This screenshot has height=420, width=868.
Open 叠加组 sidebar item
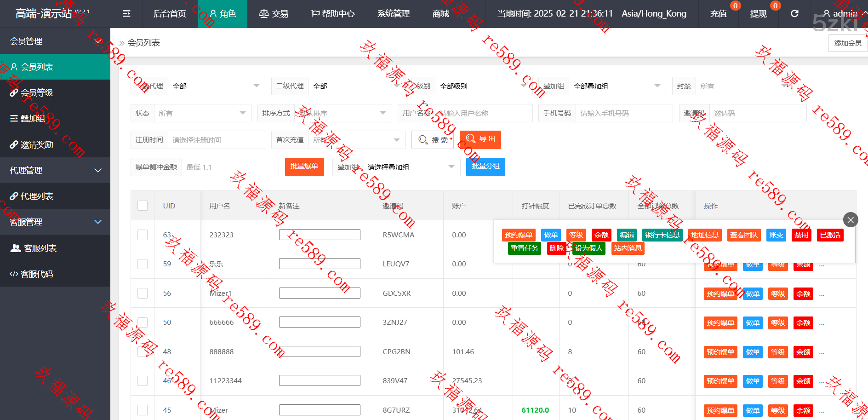click(32, 119)
